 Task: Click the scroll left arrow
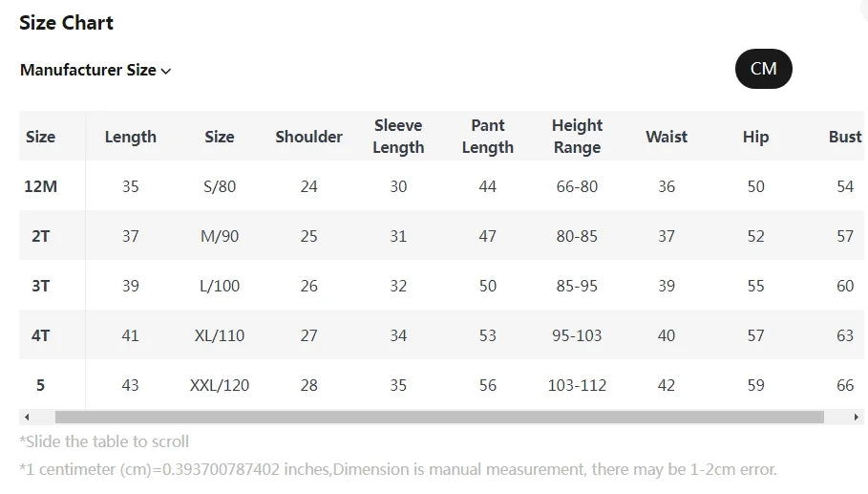tap(27, 418)
